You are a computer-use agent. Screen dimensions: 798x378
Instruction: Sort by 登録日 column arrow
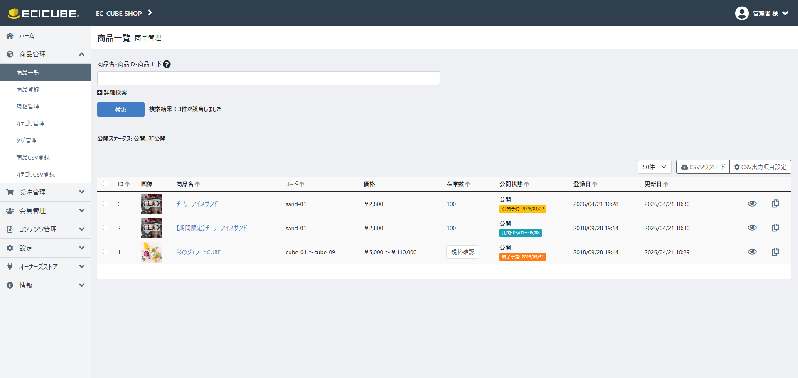click(594, 184)
